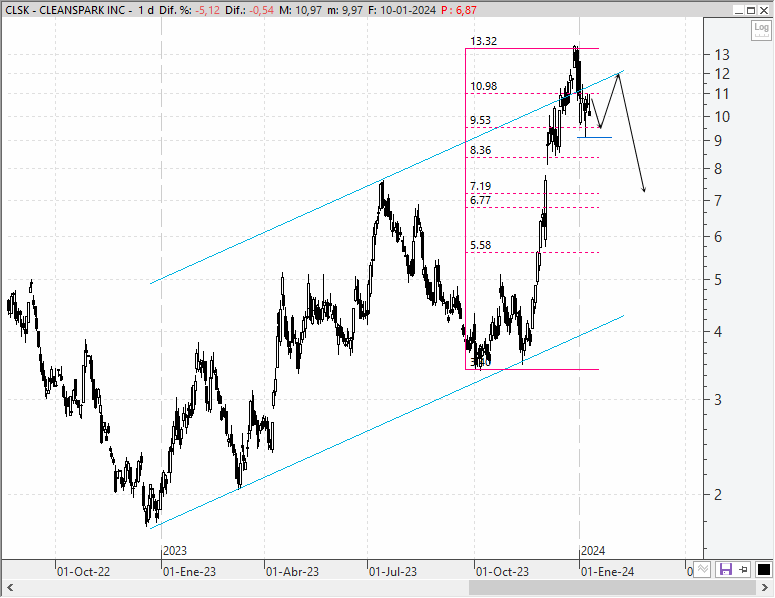This screenshot has height=598, width=775.
Task: Click the double chevron expand icon
Action: tap(703, 569)
